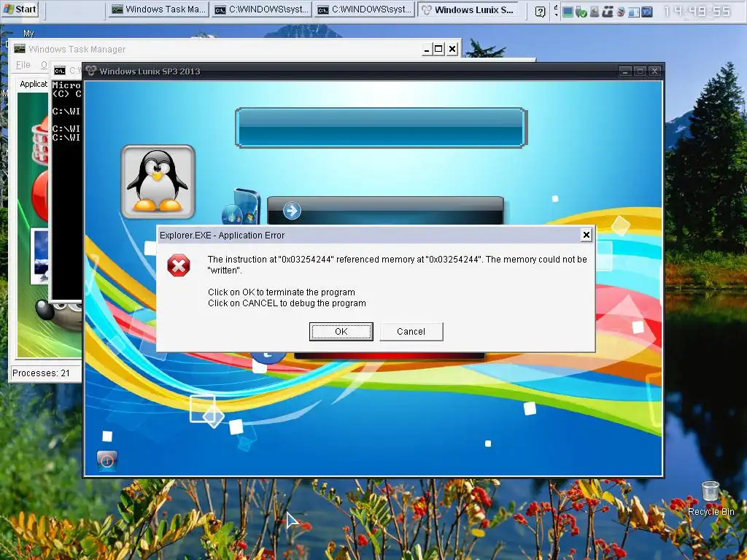Screen dimensions: 747x560
Task: Click the command prompt window title icon
Action: pos(60,71)
